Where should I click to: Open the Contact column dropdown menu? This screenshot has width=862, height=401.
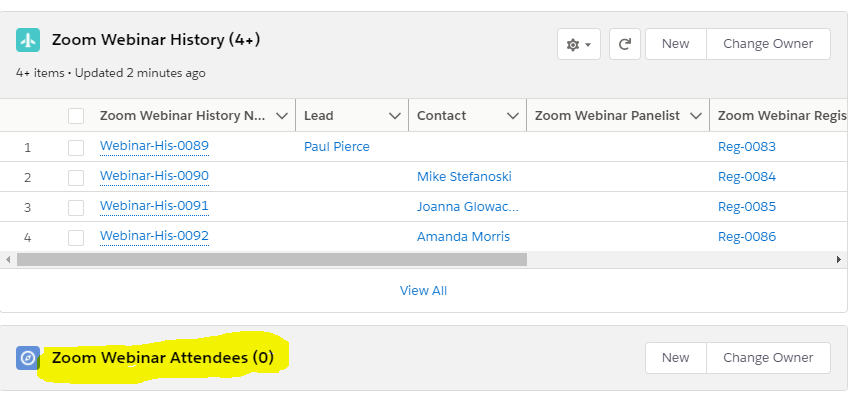click(513, 116)
